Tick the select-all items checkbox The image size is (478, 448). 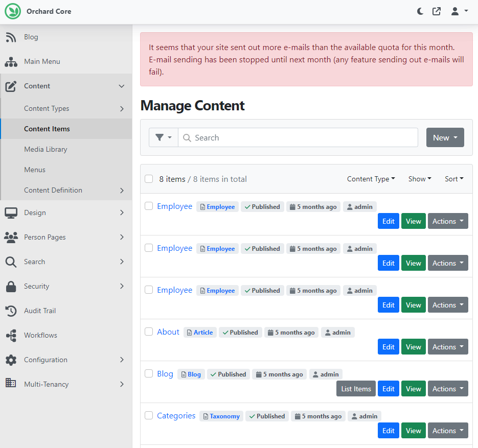(149, 179)
